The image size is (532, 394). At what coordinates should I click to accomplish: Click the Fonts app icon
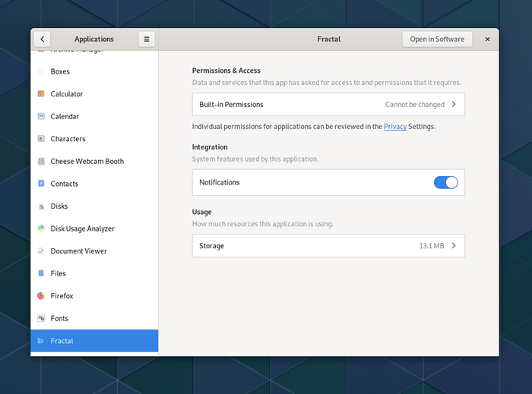[41, 319]
